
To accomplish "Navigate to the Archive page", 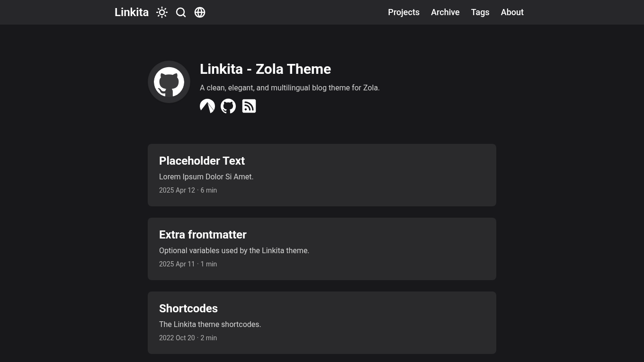I will (x=445, y=12).
